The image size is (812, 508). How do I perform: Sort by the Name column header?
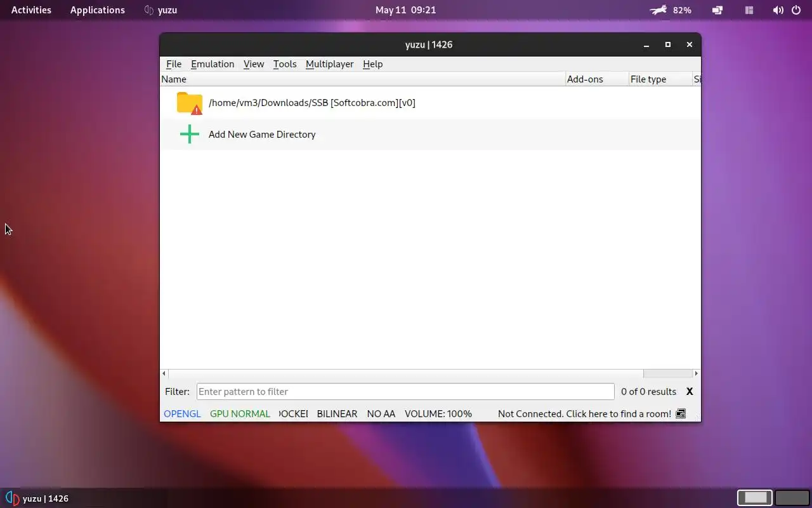(x=363, y=79)
